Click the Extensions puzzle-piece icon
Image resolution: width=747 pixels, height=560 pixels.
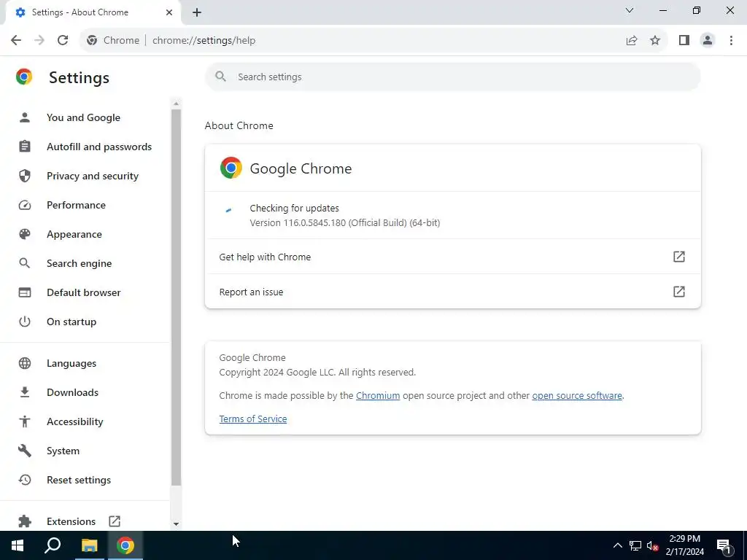[25, 521]
